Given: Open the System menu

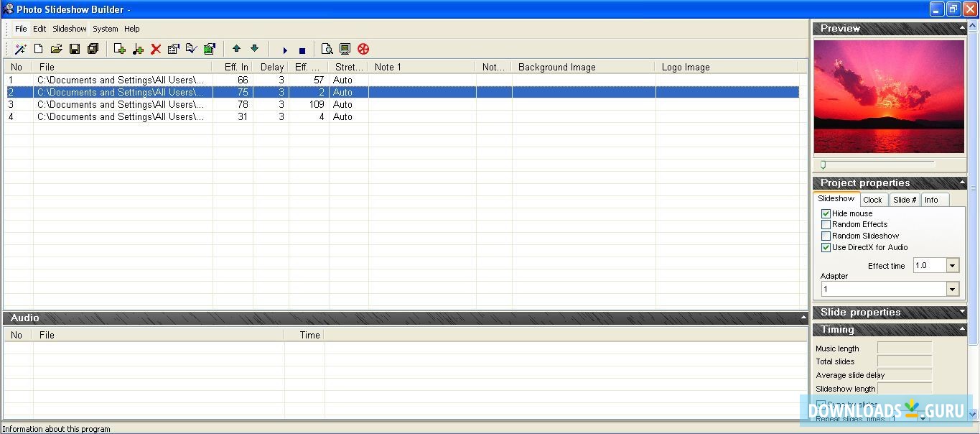Looking at the screenshot, I should (106, 29).
